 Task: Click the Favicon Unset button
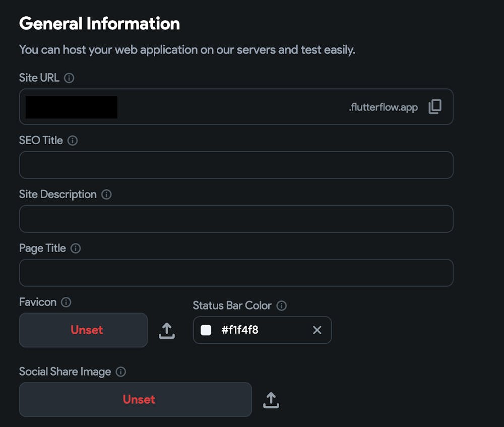pos(83,330)
